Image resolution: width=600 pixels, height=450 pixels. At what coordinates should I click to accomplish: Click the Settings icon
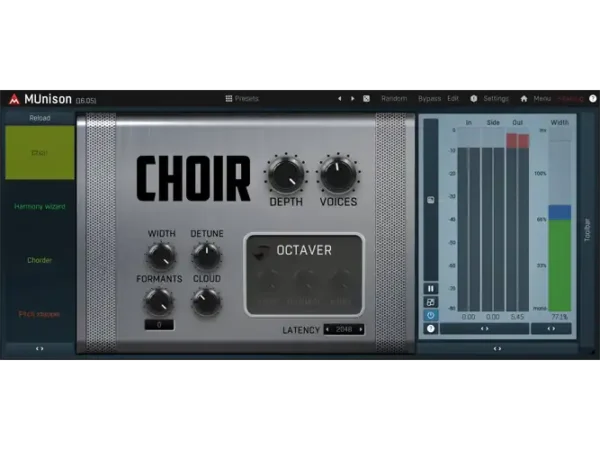coord(474,99)
